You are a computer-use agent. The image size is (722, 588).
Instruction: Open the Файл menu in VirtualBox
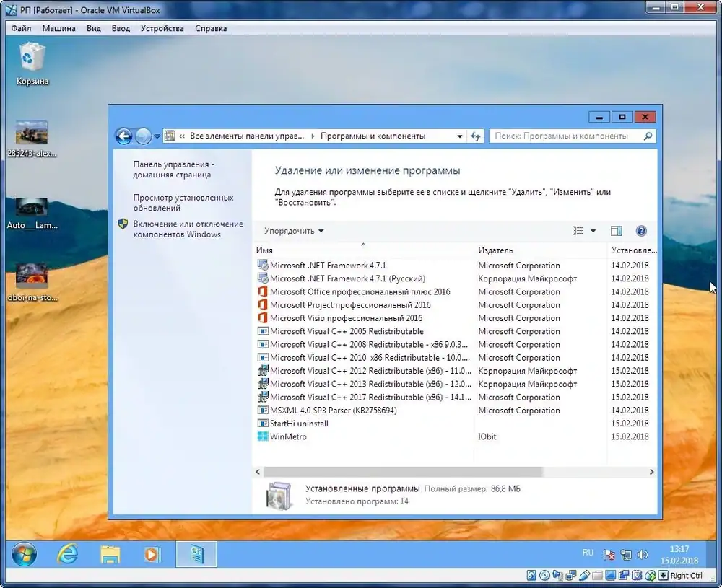click(21, 29)
